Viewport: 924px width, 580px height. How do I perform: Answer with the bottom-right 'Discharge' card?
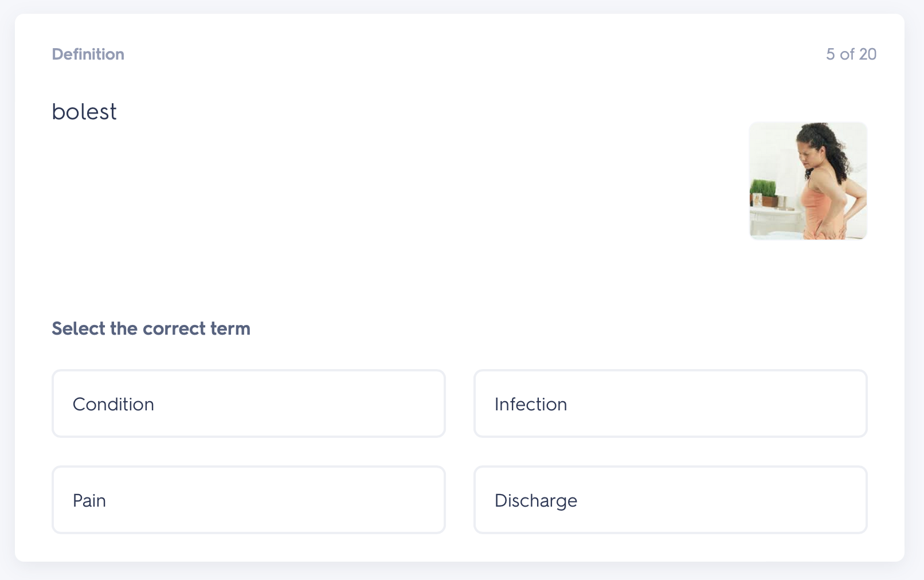[x=671, y=500]
